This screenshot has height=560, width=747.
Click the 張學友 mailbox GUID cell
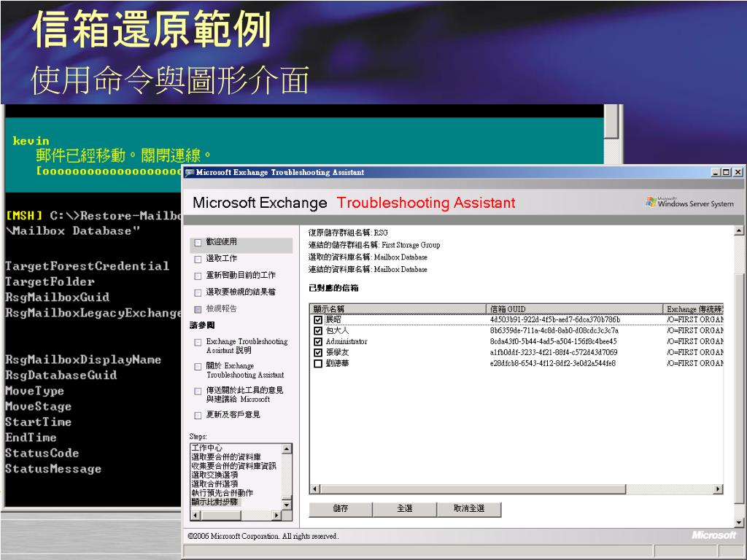[x=554, y=352]
